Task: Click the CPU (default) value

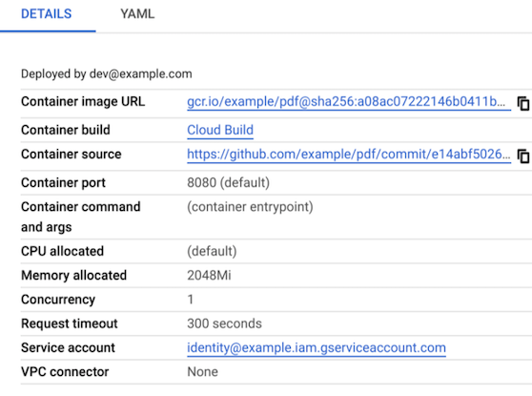Action: click(x=212, y=251)
